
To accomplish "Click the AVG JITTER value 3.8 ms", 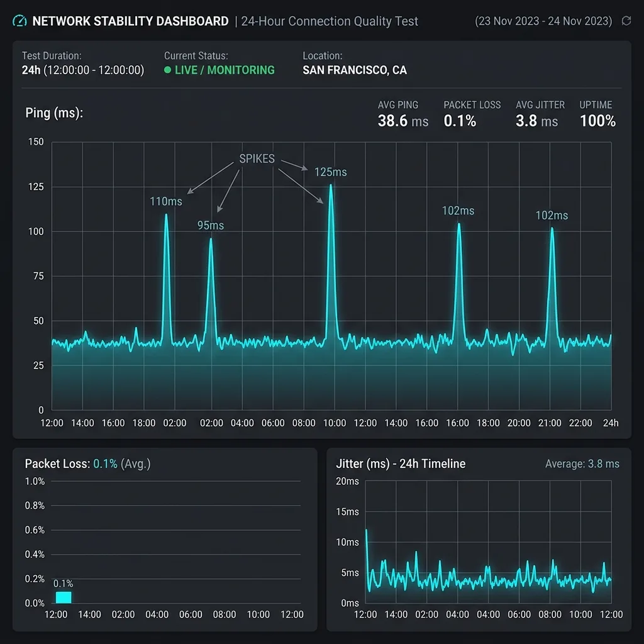I will 537,121.
